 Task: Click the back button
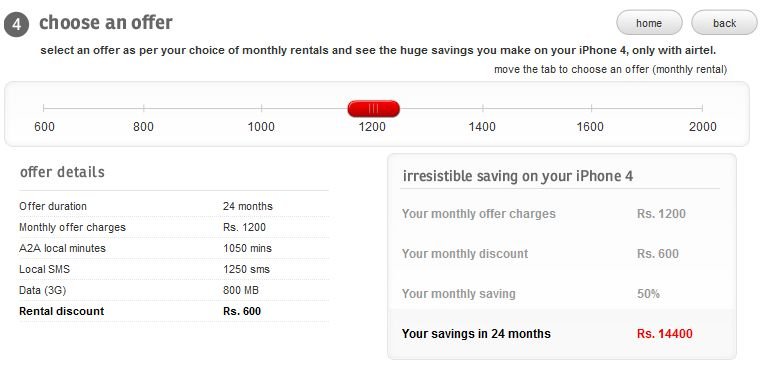pos(725,23)
